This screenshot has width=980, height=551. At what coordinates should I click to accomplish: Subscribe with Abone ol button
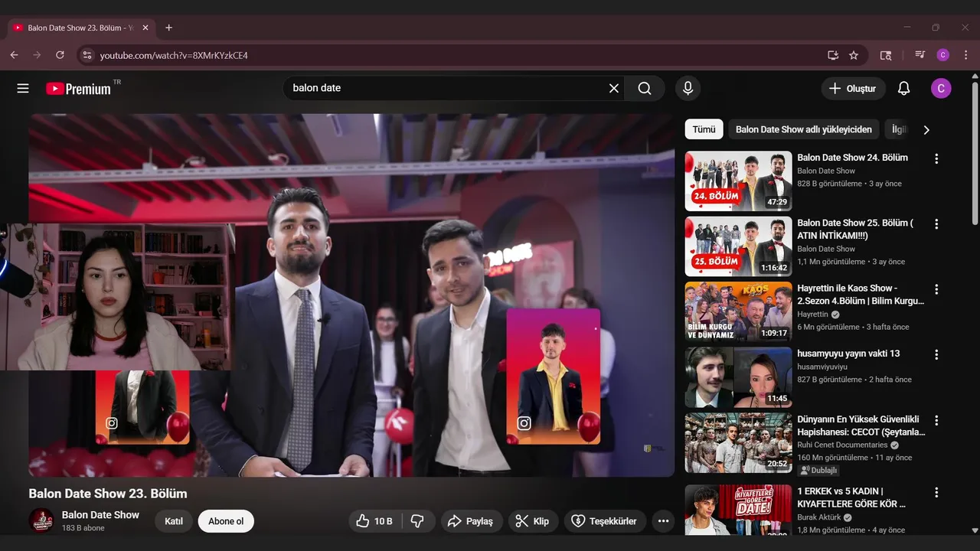tap(226, 521)
